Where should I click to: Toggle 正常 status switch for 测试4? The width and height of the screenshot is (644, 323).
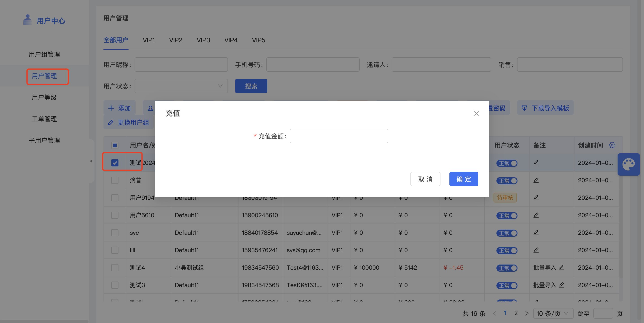tap(507, 268)
